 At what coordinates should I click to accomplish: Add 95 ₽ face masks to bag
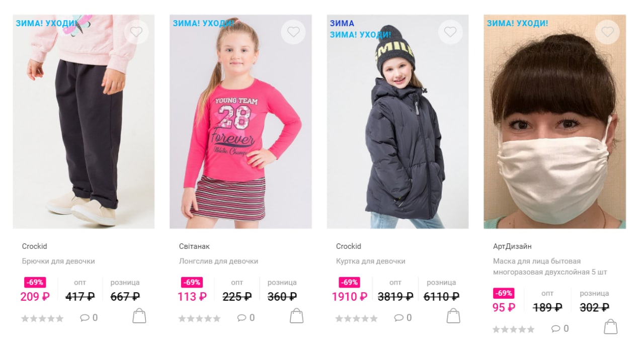[x=611, y=327]
